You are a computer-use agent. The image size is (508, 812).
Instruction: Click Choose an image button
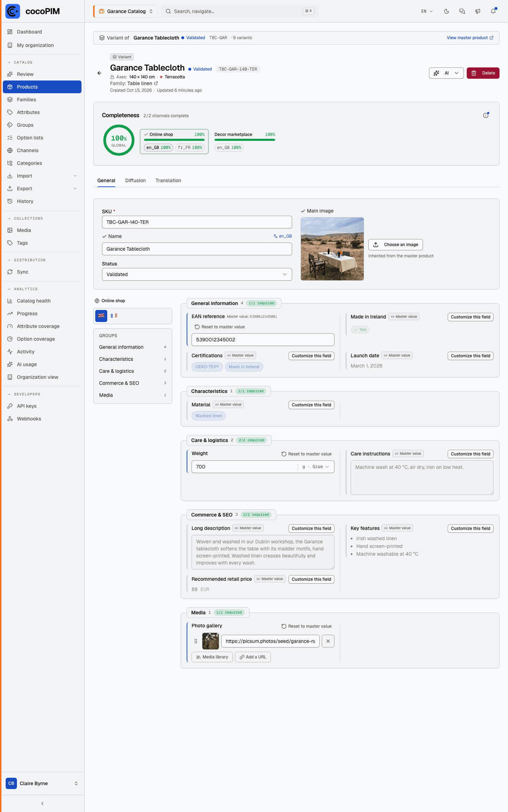(395, 245)
